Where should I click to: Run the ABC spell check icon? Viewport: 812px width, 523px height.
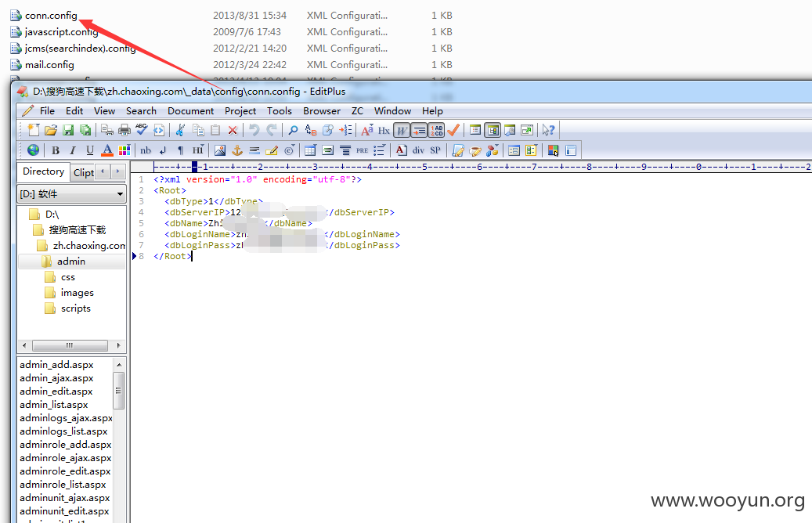[142, 130]
